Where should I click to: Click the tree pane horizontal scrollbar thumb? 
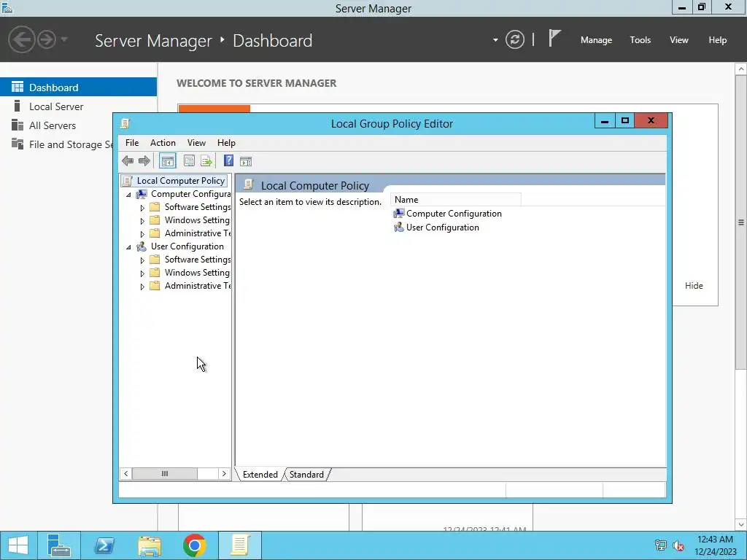pyautogui.click(x=164, y=473)
